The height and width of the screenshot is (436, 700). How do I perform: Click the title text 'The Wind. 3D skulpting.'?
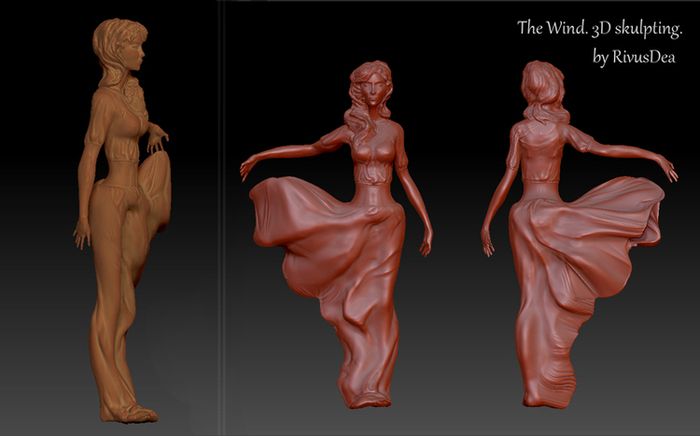click(596, 28)
